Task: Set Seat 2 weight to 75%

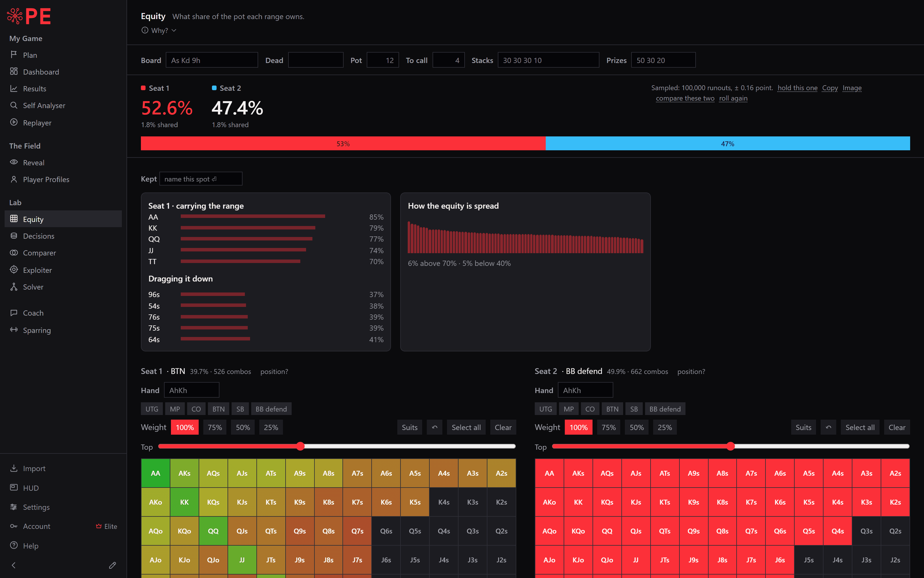Action: click(x=609, y=427)
